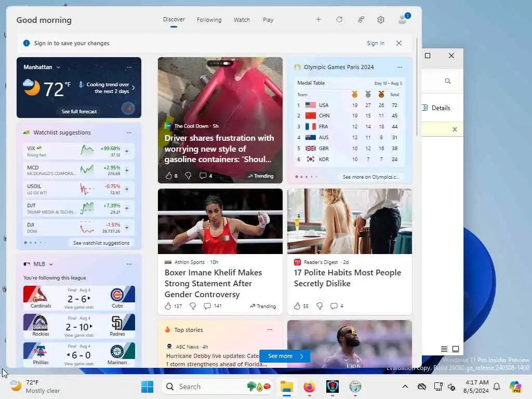Refresh the widgets feed
This screenshot has width=532, height=399.
pos(339,20)
